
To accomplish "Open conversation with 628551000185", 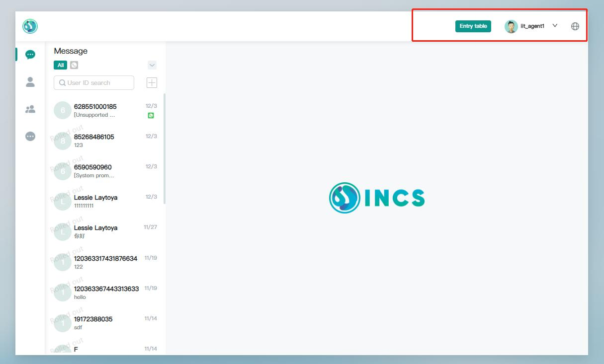I will point(105,110).
